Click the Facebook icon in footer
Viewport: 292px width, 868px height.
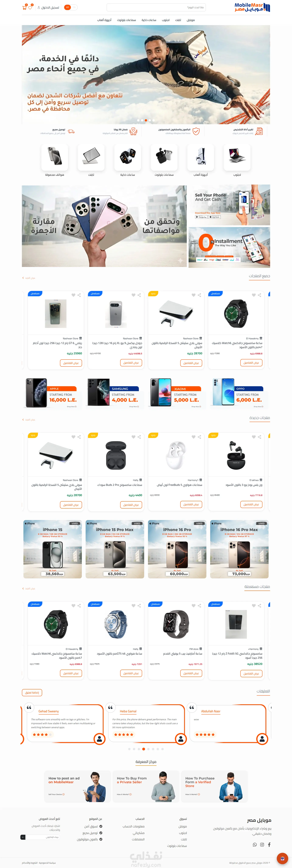tap(269, 844)
